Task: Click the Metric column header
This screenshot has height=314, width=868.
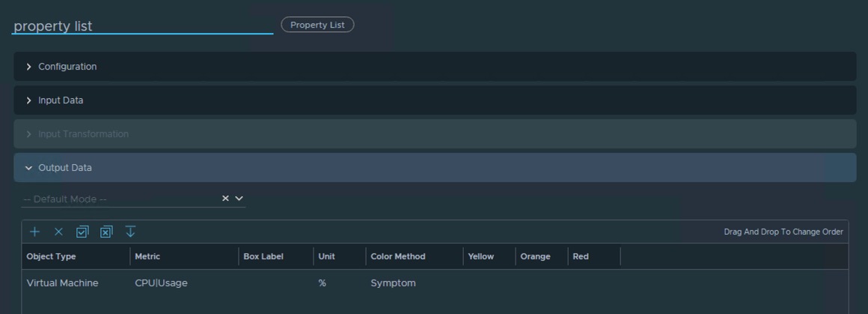Action: [x=147, y=256]
